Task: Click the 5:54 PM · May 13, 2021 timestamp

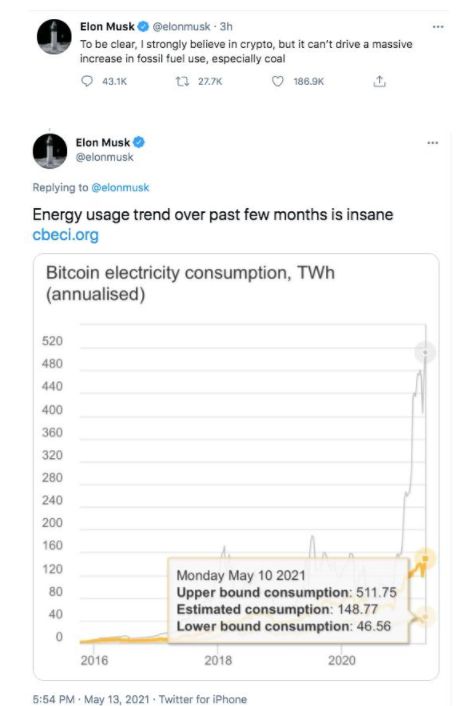Action: [91, 699]
